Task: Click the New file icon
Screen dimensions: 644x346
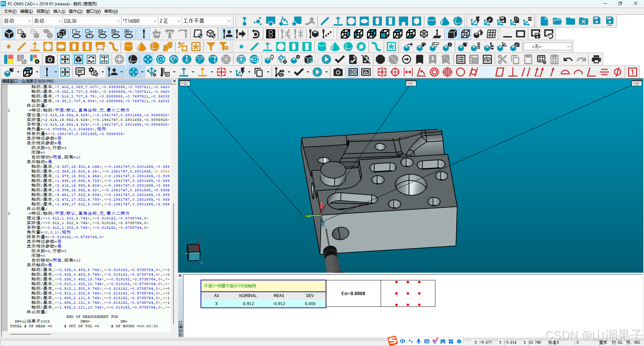Action: tap(544, 21)
